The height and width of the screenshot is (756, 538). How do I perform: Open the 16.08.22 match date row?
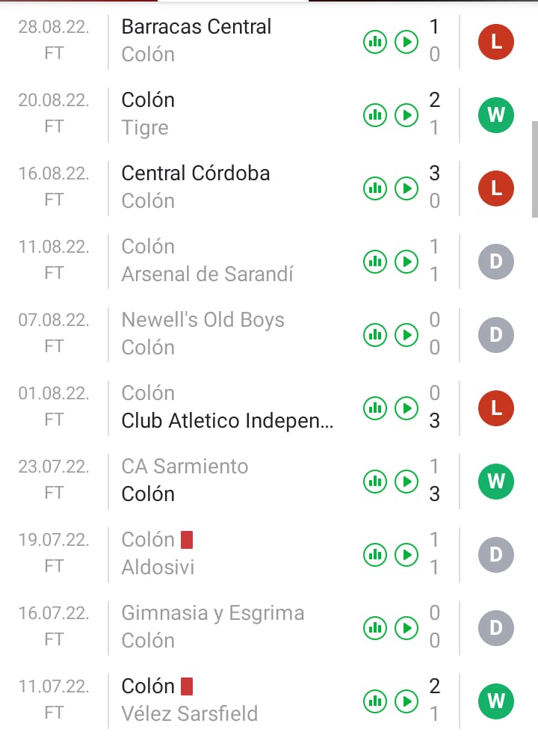tap(54, 173)
